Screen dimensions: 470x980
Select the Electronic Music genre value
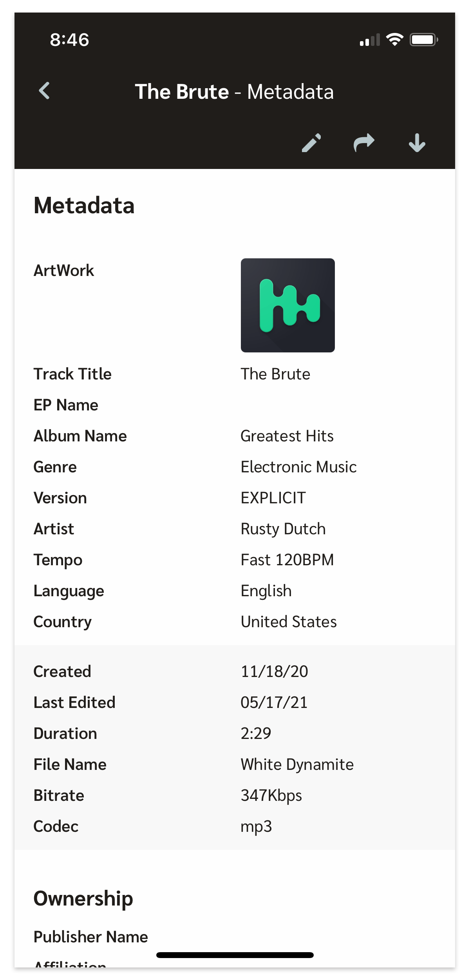298,467
